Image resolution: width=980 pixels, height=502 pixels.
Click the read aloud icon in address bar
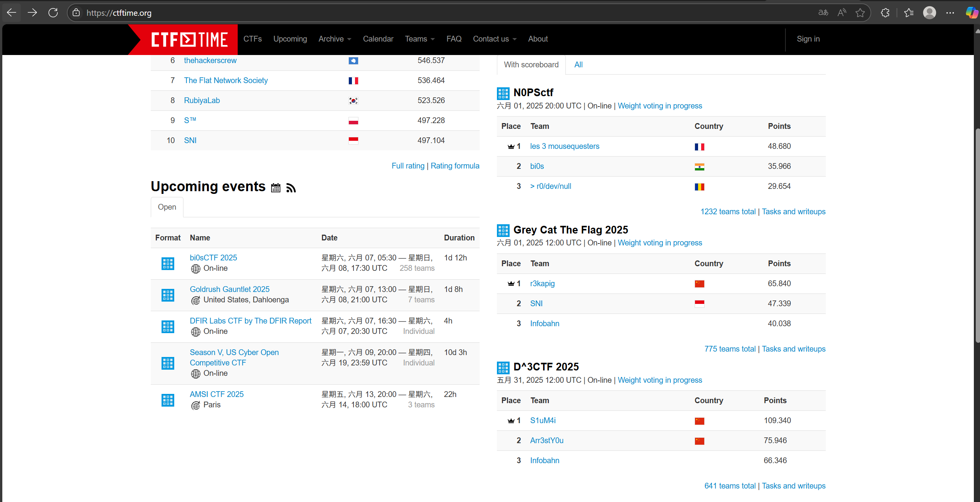(x=842, y=13)
